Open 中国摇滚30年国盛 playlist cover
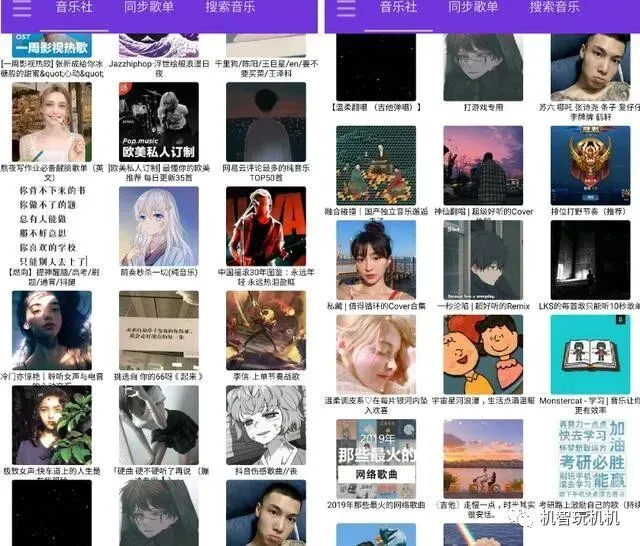The image size is (640, 546). tap(266, 226)
